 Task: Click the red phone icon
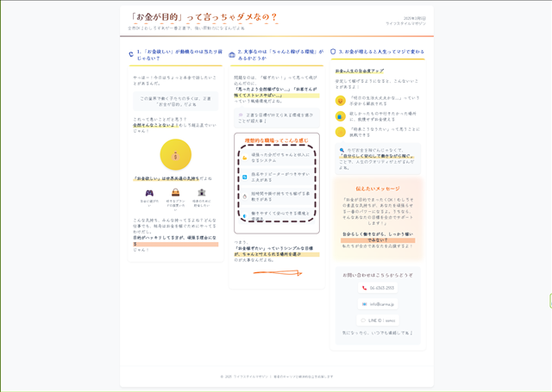click(364, 288)
